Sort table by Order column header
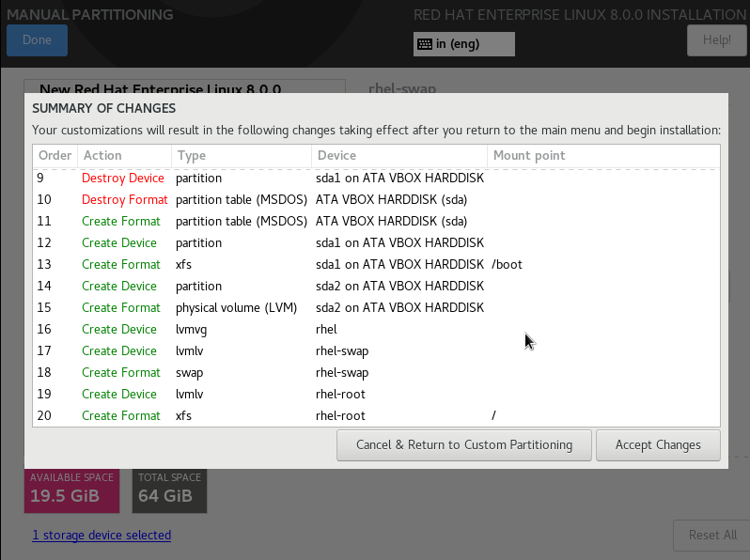 coord(55,156)
